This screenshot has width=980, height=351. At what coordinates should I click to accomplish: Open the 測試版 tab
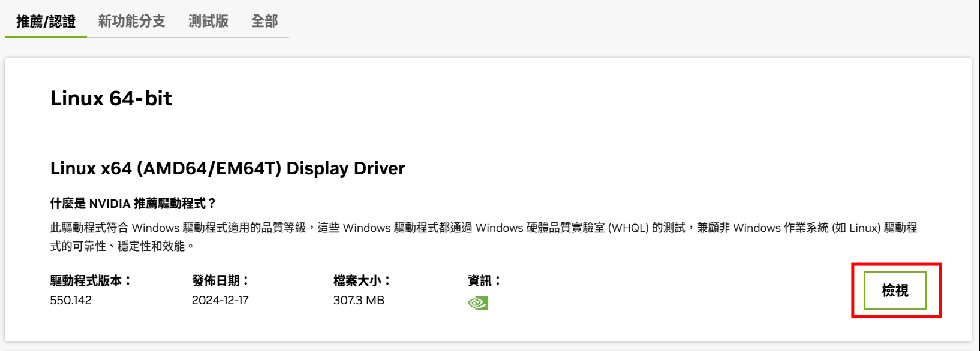point(208,22)
